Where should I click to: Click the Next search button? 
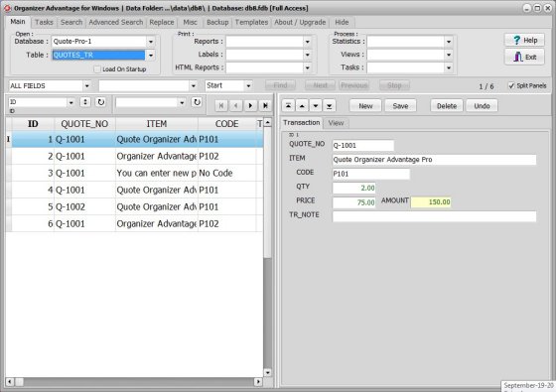click(x=320, y=85)
